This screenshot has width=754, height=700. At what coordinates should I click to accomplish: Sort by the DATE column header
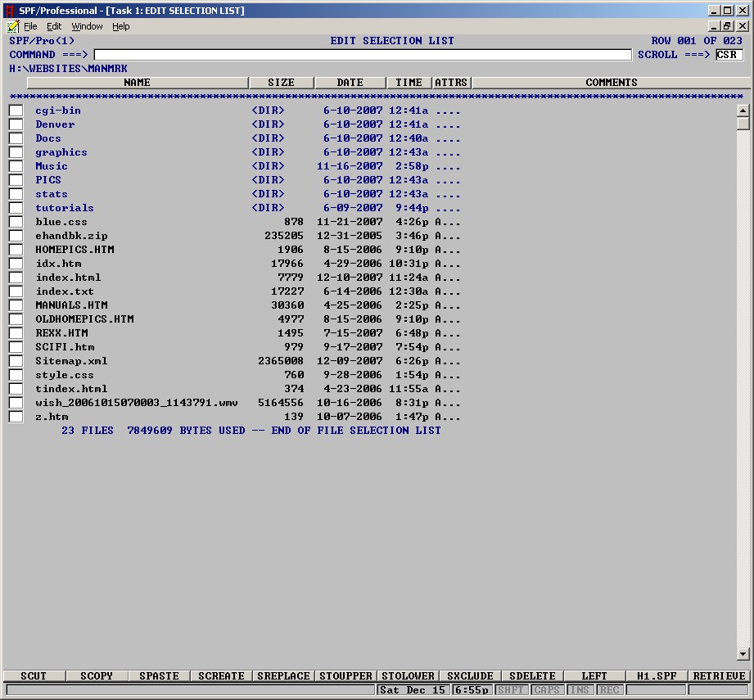pos(350,83)
